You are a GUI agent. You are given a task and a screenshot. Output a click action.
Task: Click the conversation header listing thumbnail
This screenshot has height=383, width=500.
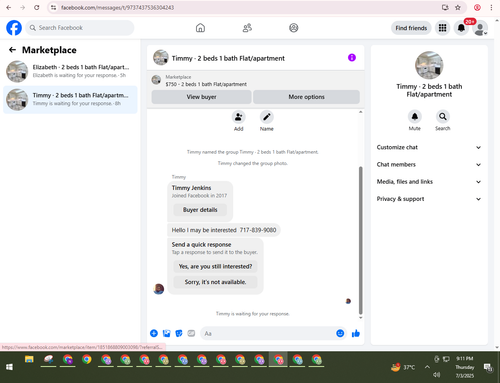coord(161,58)
